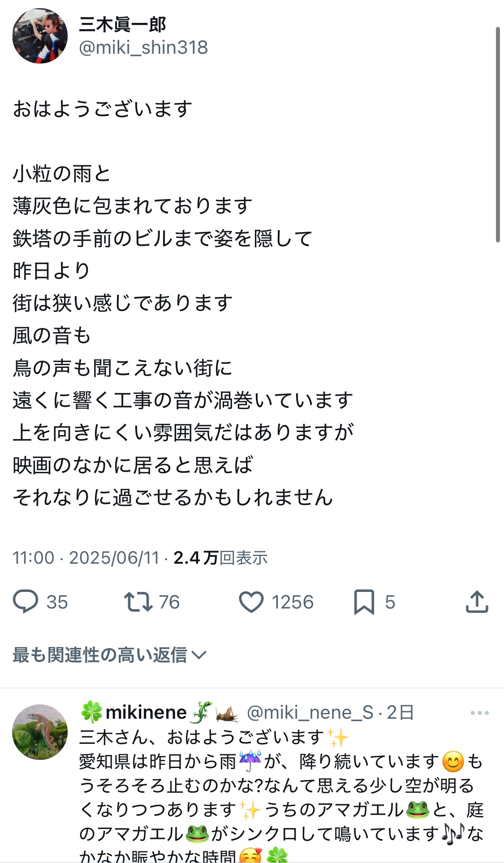Image resolution: width=504 pixels, height=863 pixels.
Task: View the 2.4万 回表示 view count
Action: 220,558
